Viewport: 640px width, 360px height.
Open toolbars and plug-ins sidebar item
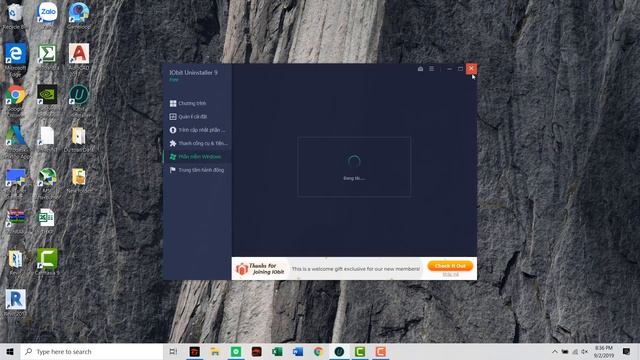tap(198, 143)
